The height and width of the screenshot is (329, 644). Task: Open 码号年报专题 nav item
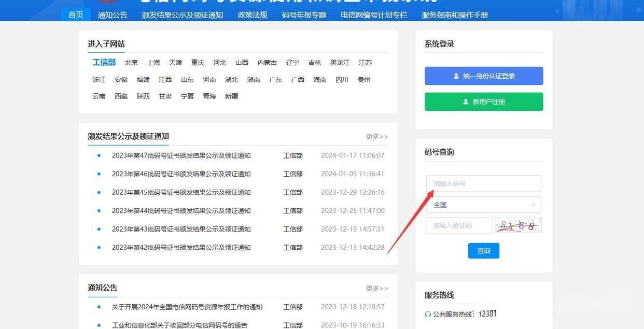(304, 15)
